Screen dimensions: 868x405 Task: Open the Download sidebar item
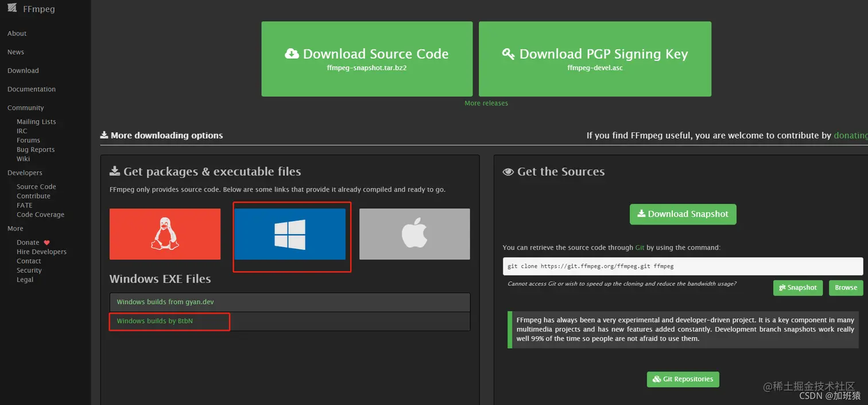coord(23,71)
